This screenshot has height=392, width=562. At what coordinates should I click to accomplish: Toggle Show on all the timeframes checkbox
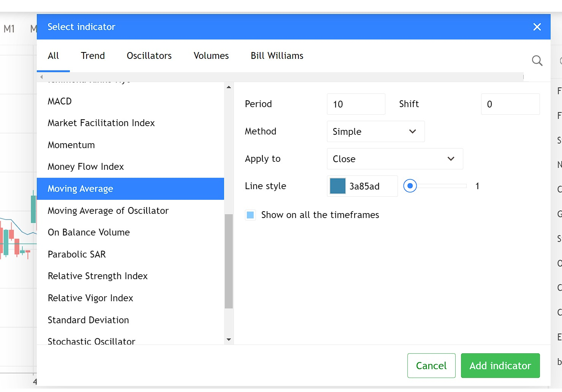[250, 215]
